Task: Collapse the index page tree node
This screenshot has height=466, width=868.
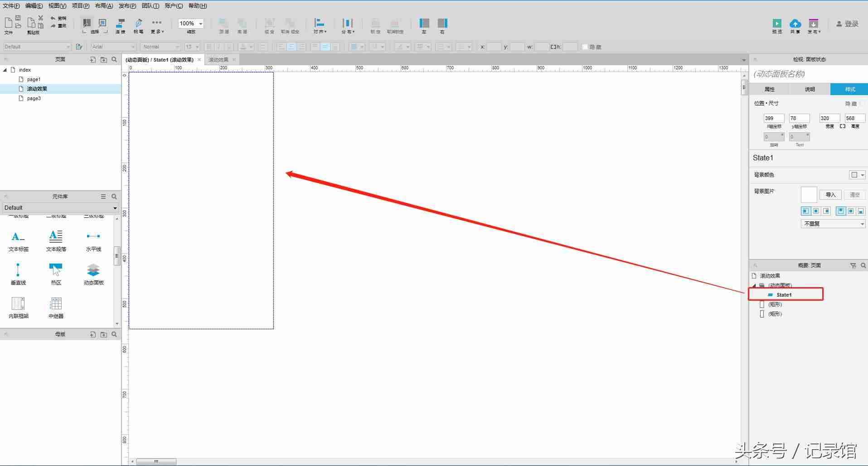Action: pos(5,70)
